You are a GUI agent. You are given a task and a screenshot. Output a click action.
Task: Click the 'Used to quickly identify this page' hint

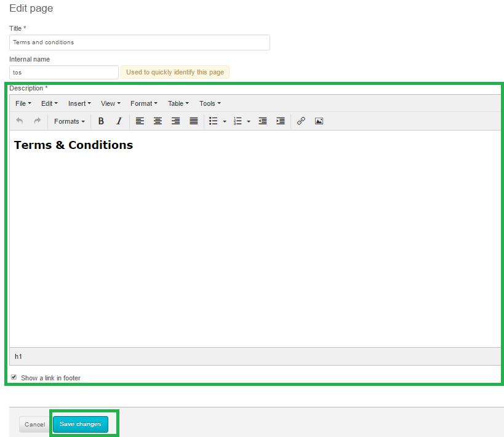[x=175, y=72]
